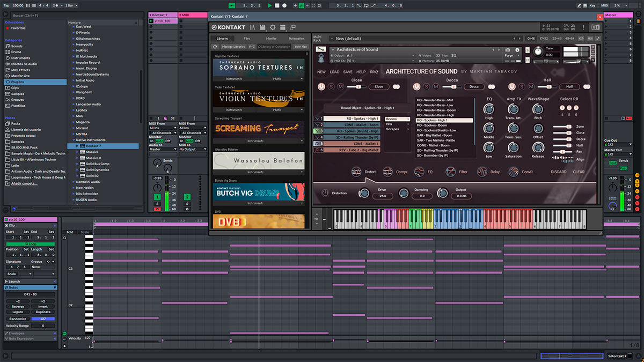644x362 pixels.
Task: Switch to Kontakt Libraries tab
Action: coord(222,39)
